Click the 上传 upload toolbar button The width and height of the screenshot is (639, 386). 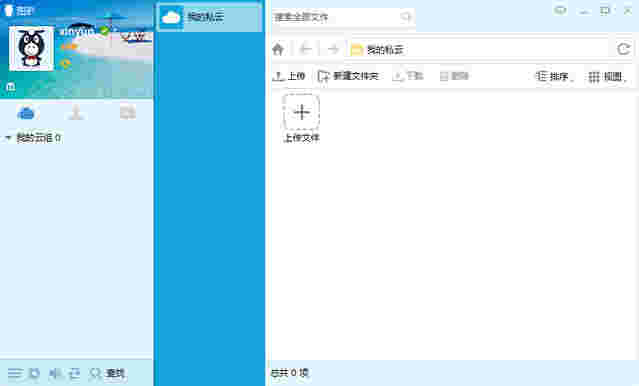[289, 76]
